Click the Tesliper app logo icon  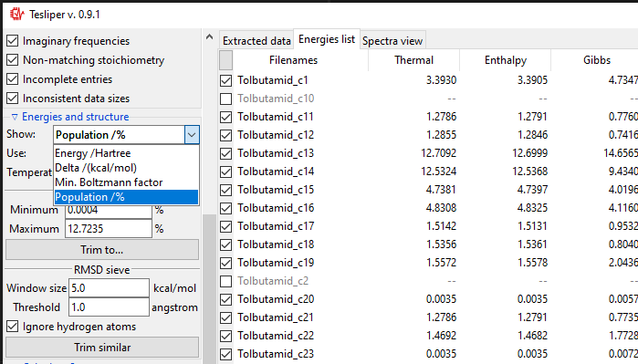point(17,15)
